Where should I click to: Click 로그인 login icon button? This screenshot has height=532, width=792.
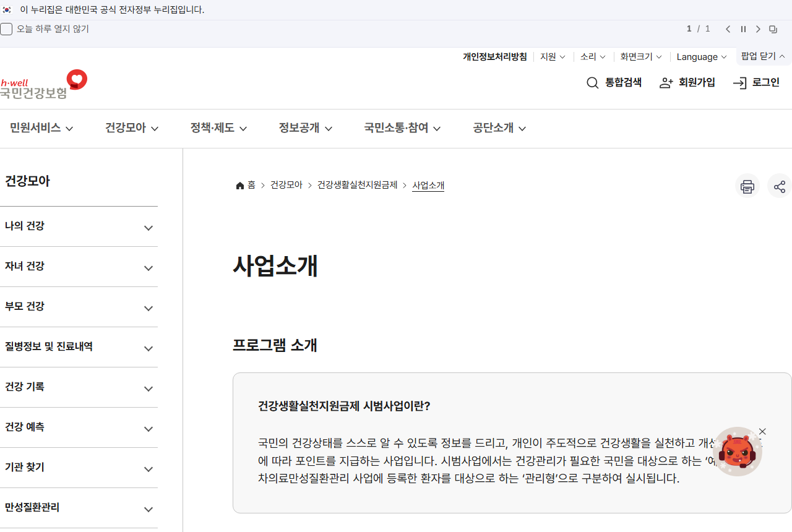(x=756, y=83)
